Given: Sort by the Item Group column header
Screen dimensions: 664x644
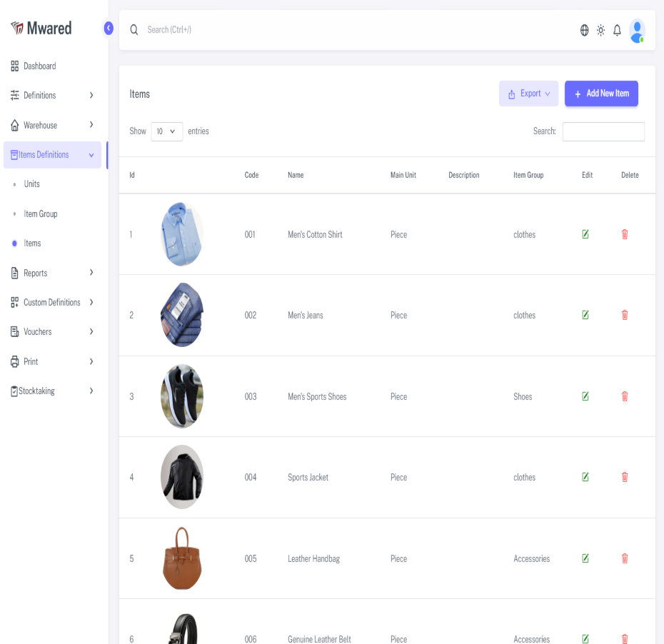Looking at the screenshot, I should click(528, 175).
